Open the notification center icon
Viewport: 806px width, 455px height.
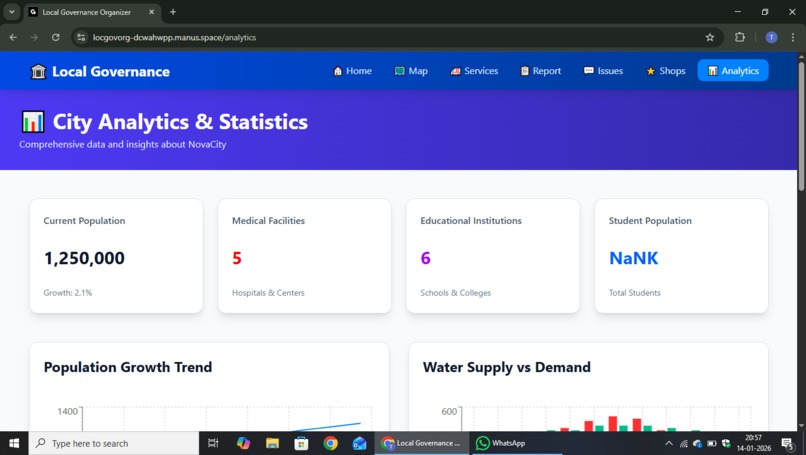(787, 443)
